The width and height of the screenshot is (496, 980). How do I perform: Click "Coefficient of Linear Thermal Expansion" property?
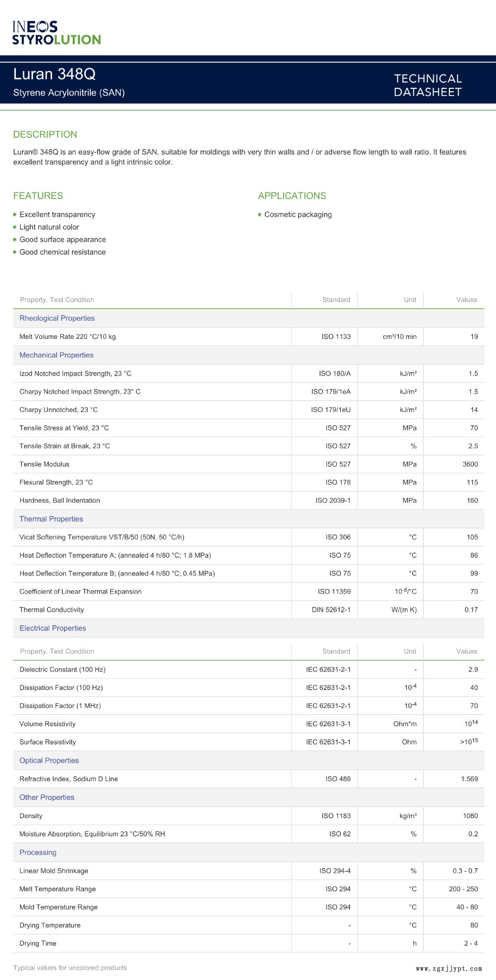pos(81,592)
